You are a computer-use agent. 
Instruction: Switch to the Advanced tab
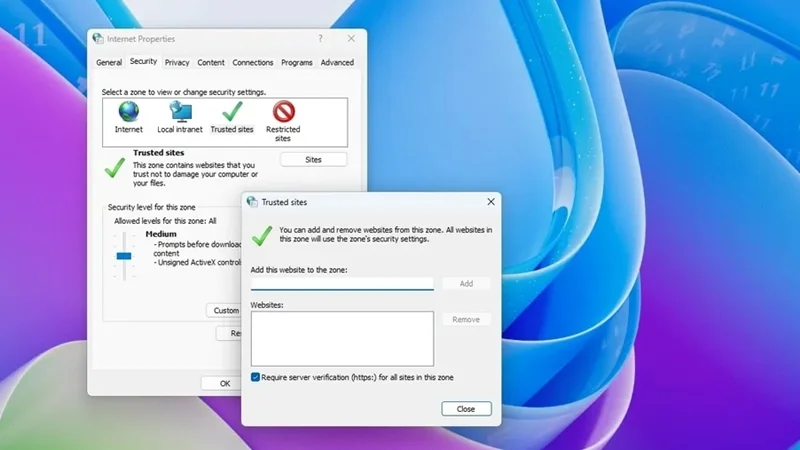[337, 62]
